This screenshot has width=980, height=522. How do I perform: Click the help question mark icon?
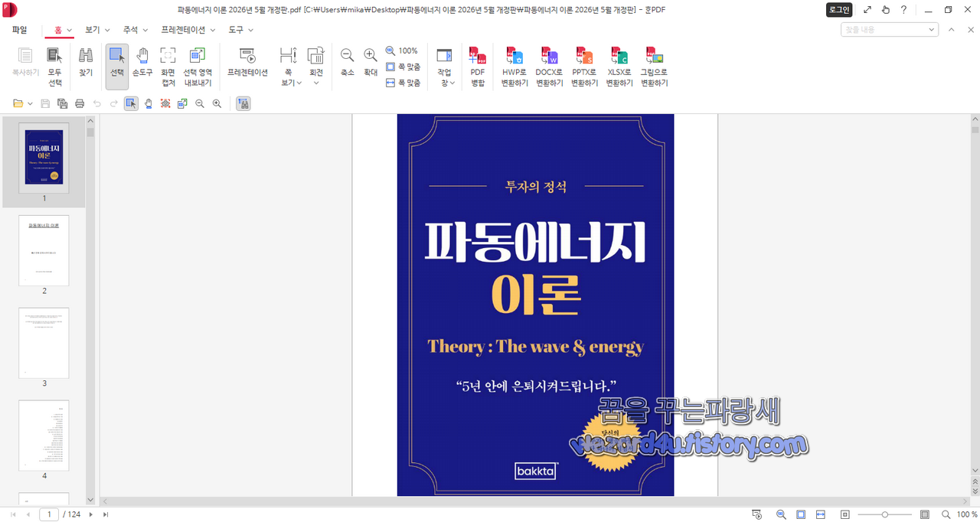pyautogui.click(x=904, y=10)
